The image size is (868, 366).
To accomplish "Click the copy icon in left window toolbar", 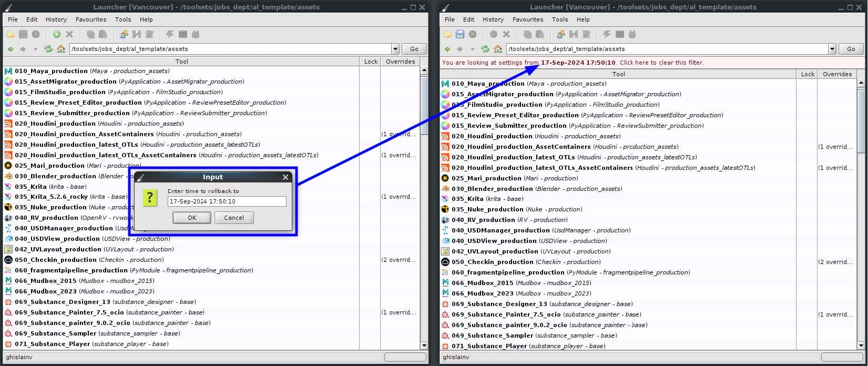I will [90, 34].
